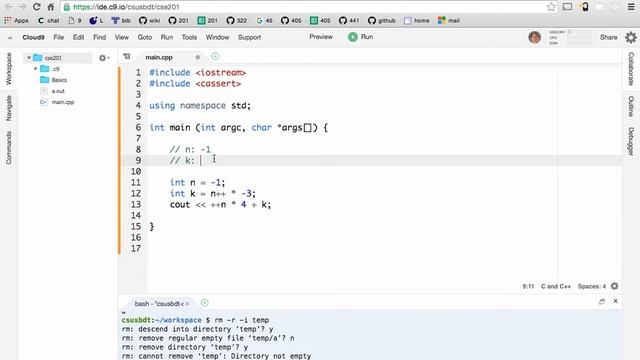Open the bib bookmark

tap(121, 20)
